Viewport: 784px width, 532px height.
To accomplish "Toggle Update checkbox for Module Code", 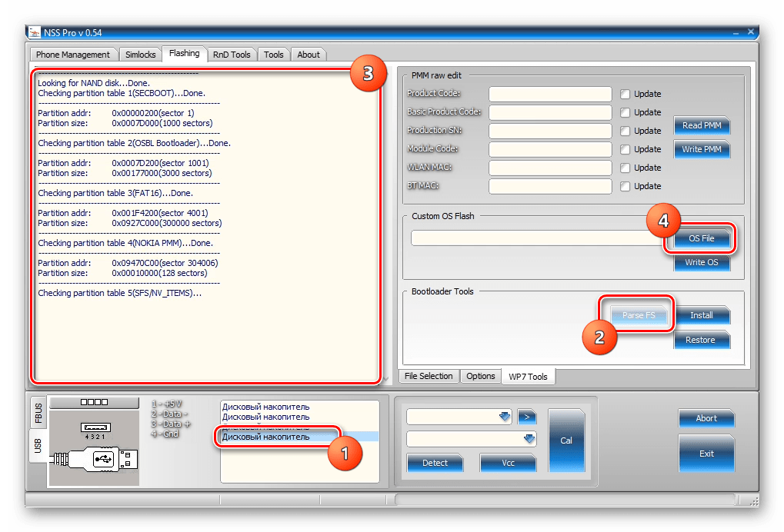I will click(x=625, y=149).
